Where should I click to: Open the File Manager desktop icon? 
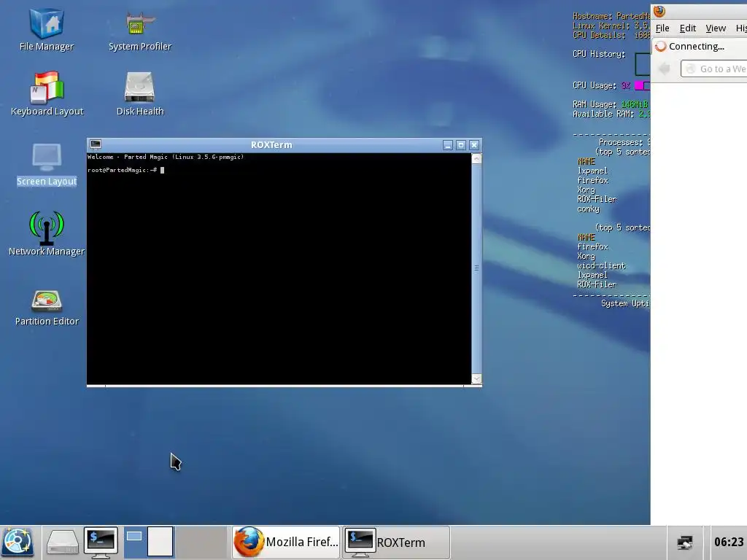point(46,29)
